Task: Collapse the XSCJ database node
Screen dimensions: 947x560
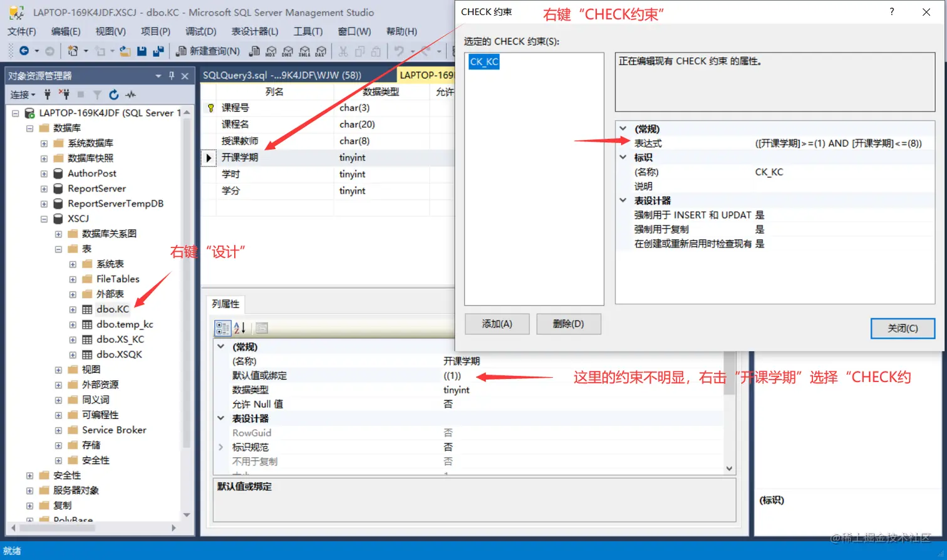Action: tap(44, 219)
